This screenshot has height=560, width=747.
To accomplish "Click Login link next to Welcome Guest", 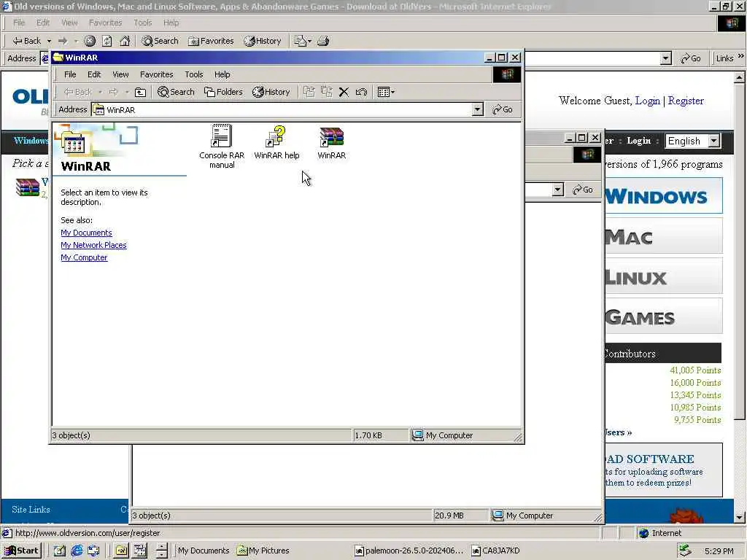I will [648, 101].
